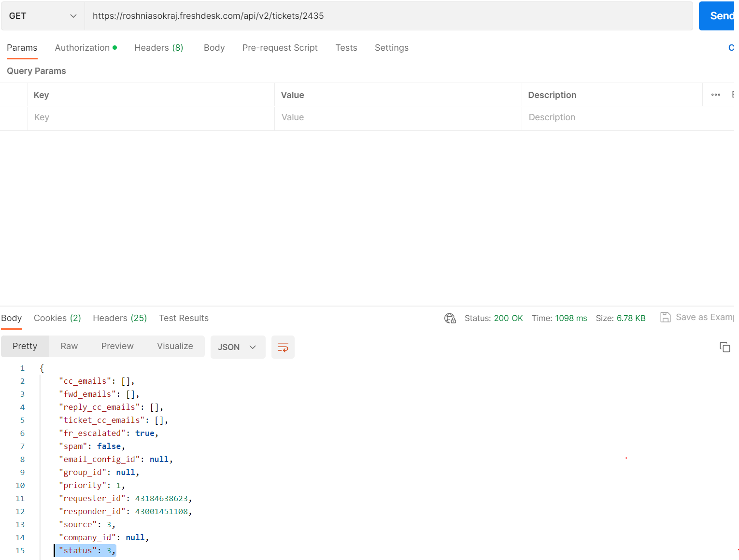This screenshot has width=739, height=560.
Task: Save response as Example
Action: point(697,317)
